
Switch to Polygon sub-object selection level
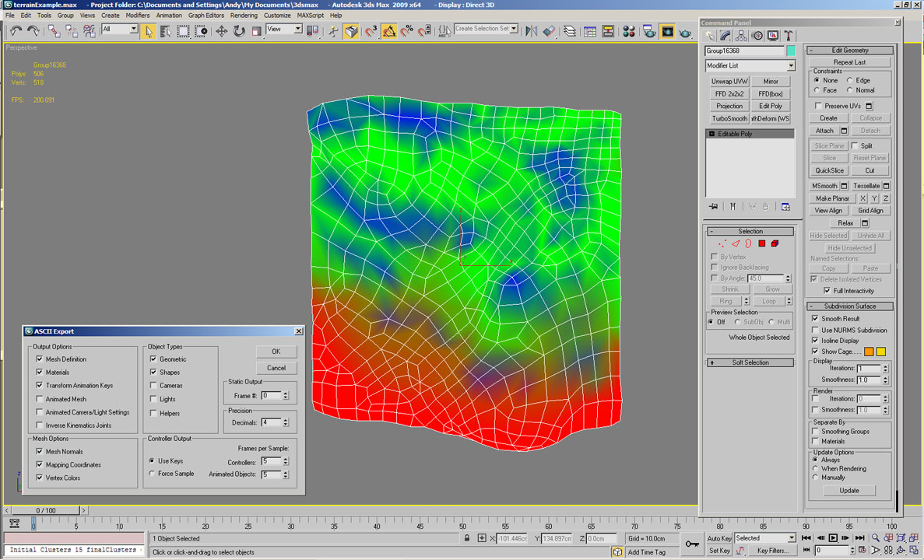[762, 243]
